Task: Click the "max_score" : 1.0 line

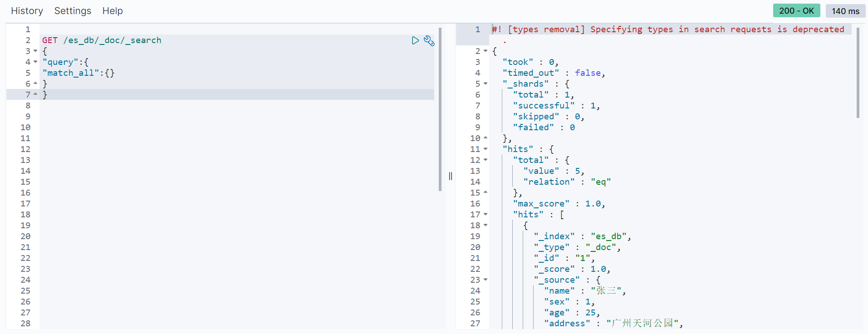Action: click(x=559, y=204)
